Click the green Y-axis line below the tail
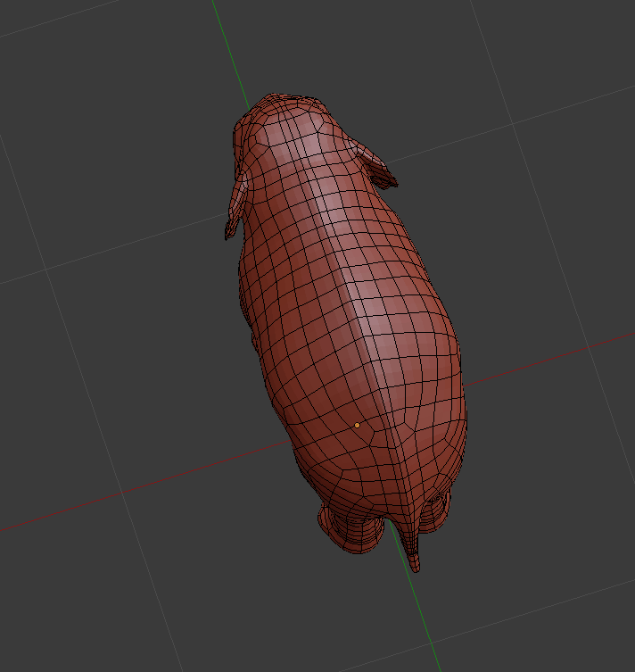 pos(428,625)
